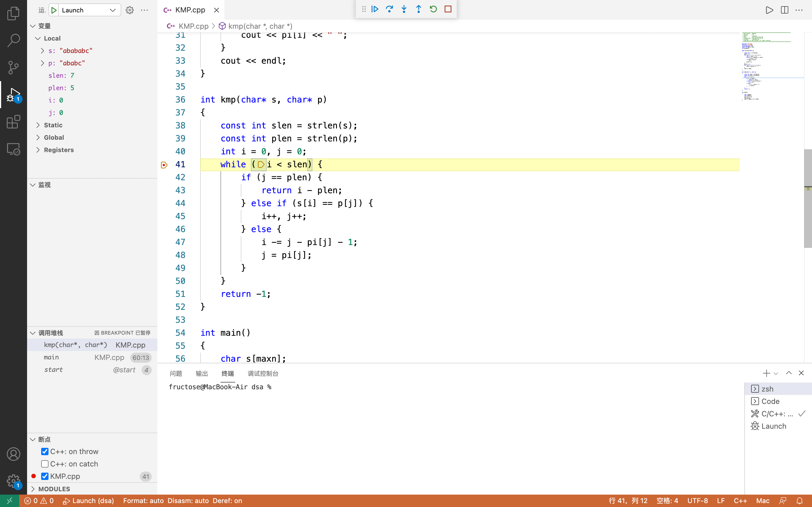This screenshot has height=507, width=812.
Task: Switch to the 调试控制台 panel tab
Action: pyautogui.click(x=263, y=373)
